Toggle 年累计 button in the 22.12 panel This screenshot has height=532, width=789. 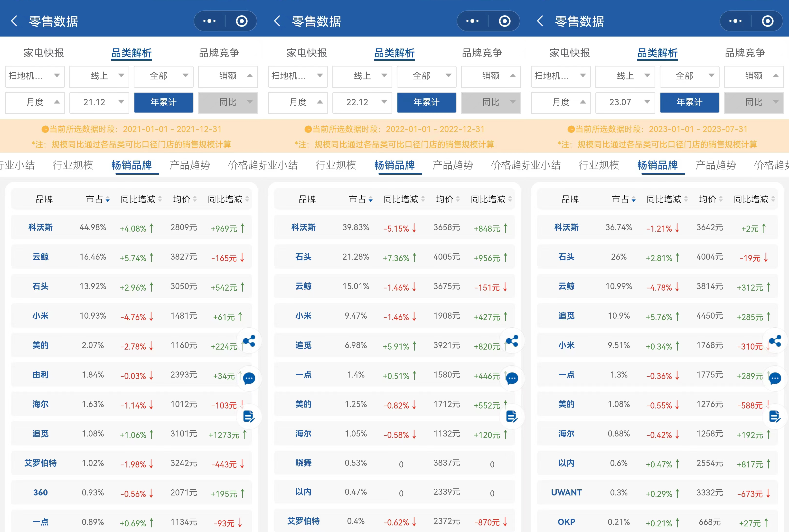[x=426, y=102]
